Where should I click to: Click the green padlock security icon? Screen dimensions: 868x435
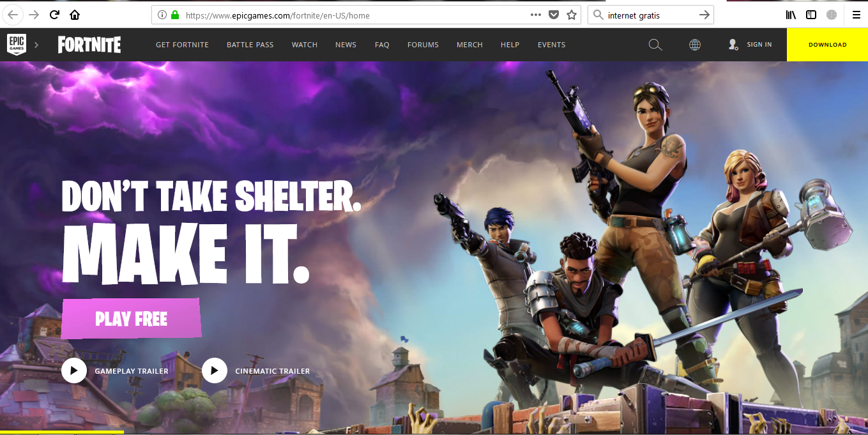coord(174,15)
